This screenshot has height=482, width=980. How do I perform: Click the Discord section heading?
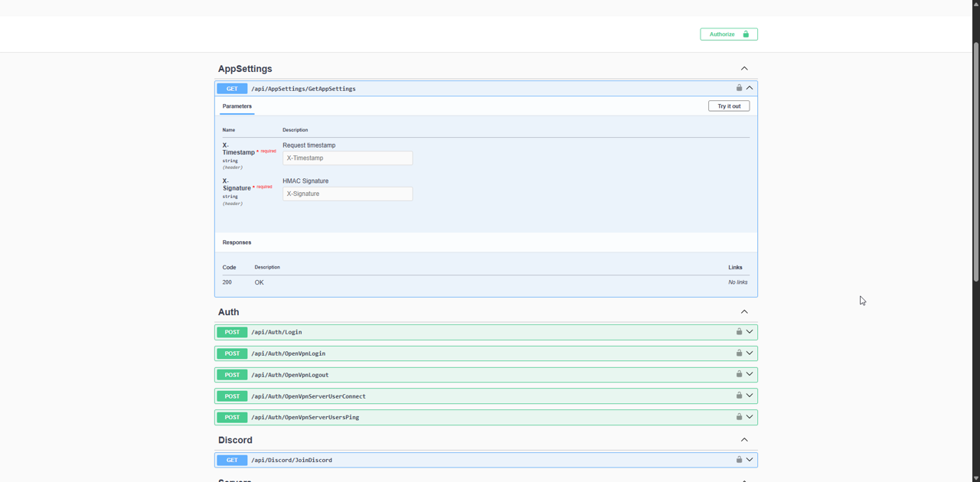235,440
